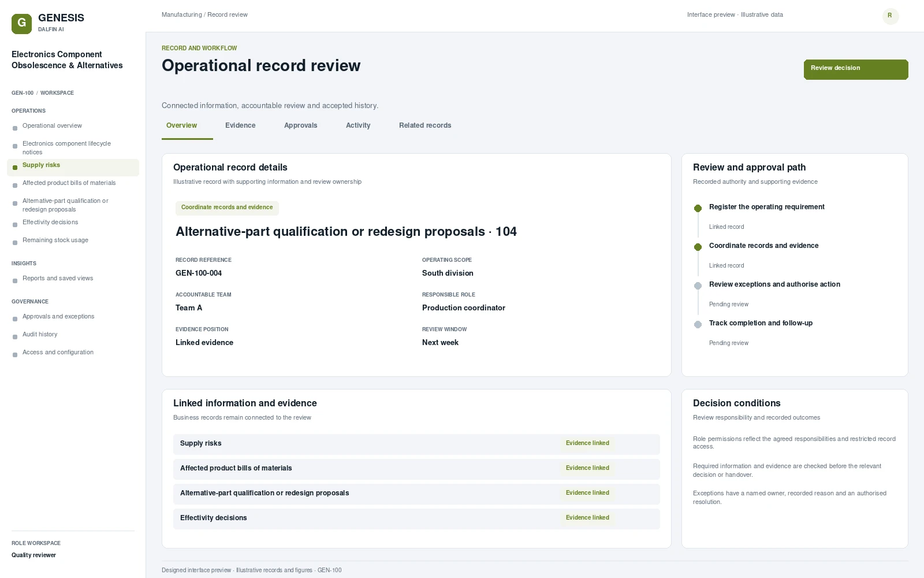924x578 pixels.
Task: Click the Manufacturing breadcrumb
Action: point(181,15)
